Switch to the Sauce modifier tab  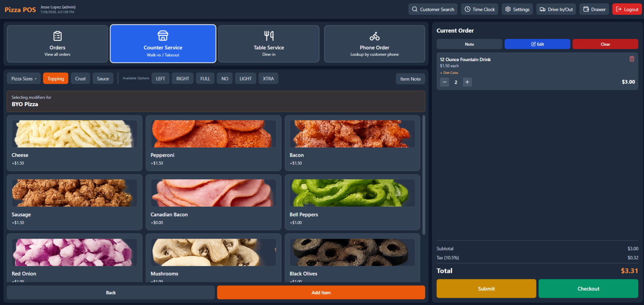[x=103, y=78]
